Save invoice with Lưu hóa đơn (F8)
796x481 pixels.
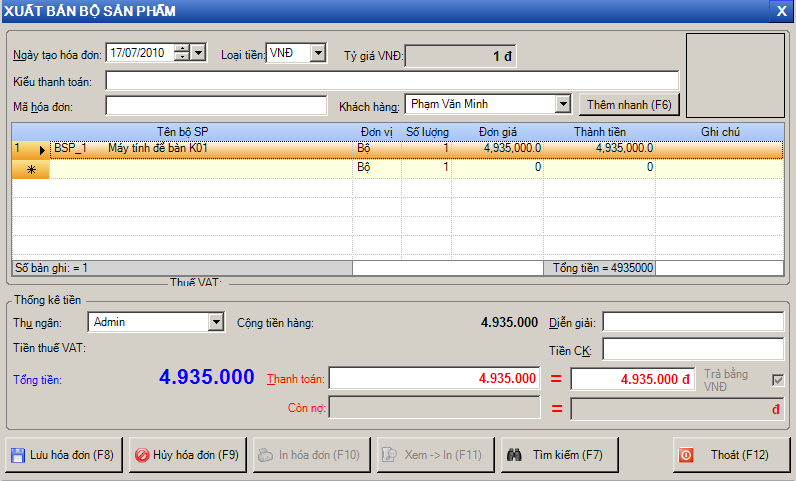tap(64, 455)
